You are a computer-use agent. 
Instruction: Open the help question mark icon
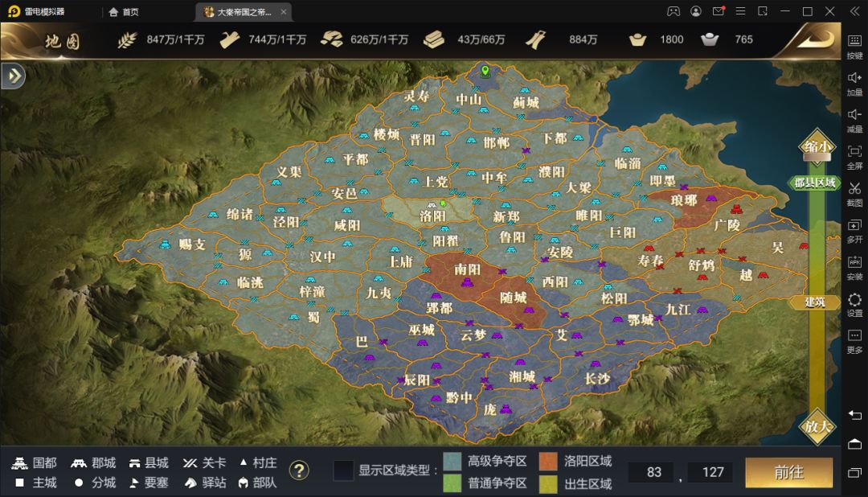(x=300, y=471)
